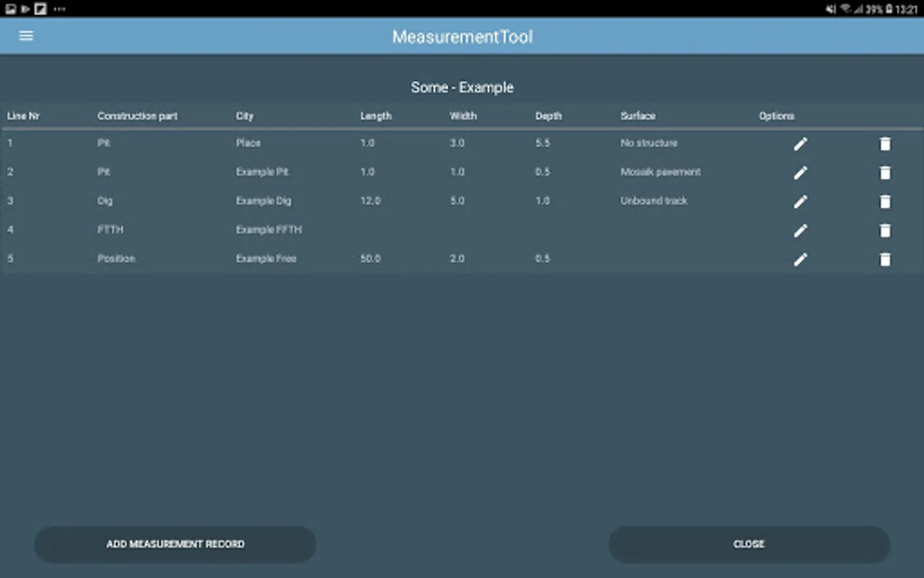The width and height of the screenshot is (924, 578).
Task: Select the Dig construction part cell
Action: click(x=105, y=201)
